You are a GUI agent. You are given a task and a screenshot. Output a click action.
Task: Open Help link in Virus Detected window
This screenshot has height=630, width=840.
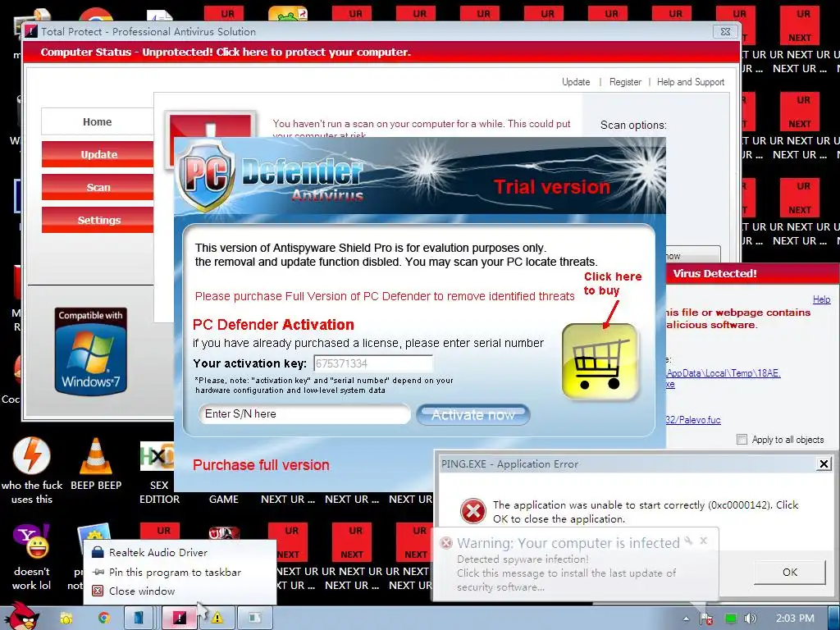pos(821,299)
